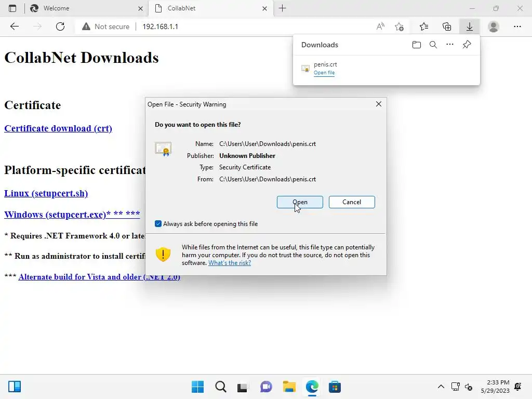Viewport: 532px width, 399px height.
Task: Click the Security Certificate type text
Action: click(245, 167)
